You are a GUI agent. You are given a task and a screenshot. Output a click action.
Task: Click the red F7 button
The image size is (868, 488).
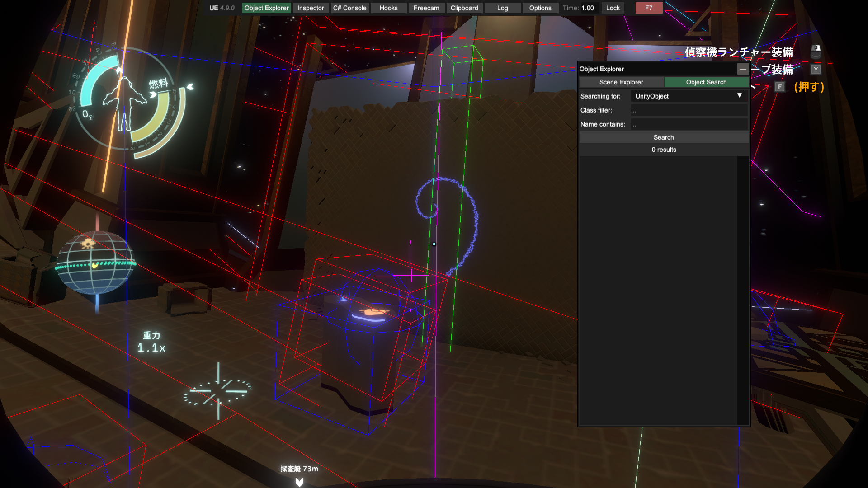coord(649,8)
